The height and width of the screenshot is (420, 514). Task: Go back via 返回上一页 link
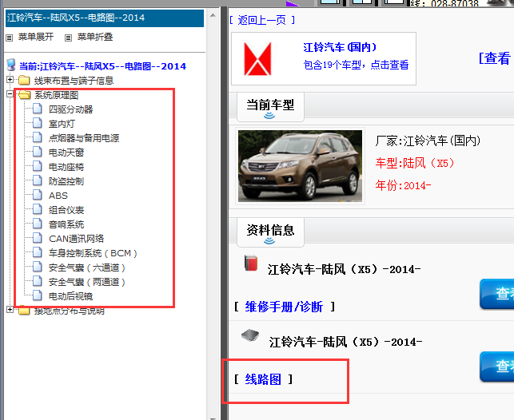coord(262,20)
